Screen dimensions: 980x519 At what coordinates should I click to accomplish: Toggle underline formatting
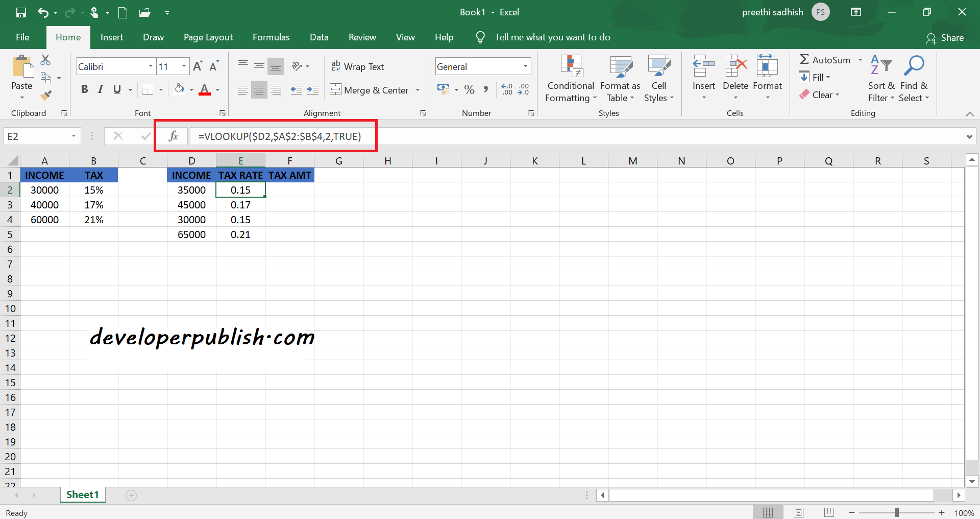coord(116,89)
